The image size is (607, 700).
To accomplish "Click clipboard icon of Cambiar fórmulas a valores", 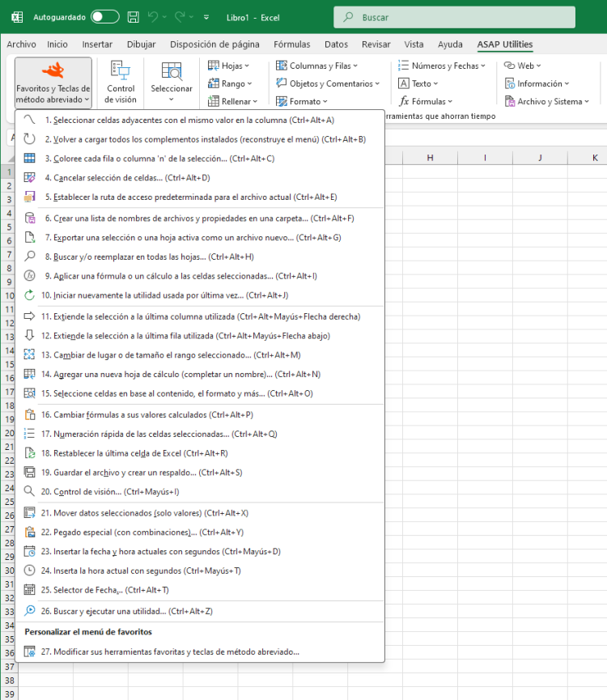I will pos(29,414).
